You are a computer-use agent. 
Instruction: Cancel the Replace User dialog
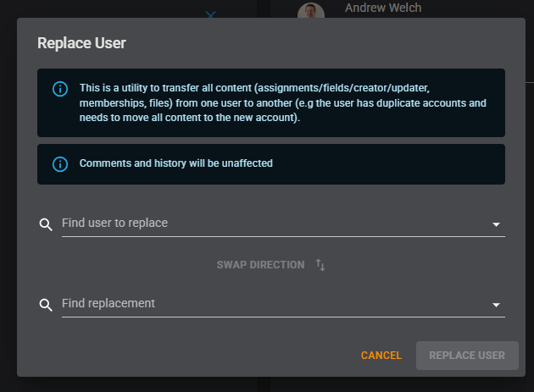[x=381, y=356]
